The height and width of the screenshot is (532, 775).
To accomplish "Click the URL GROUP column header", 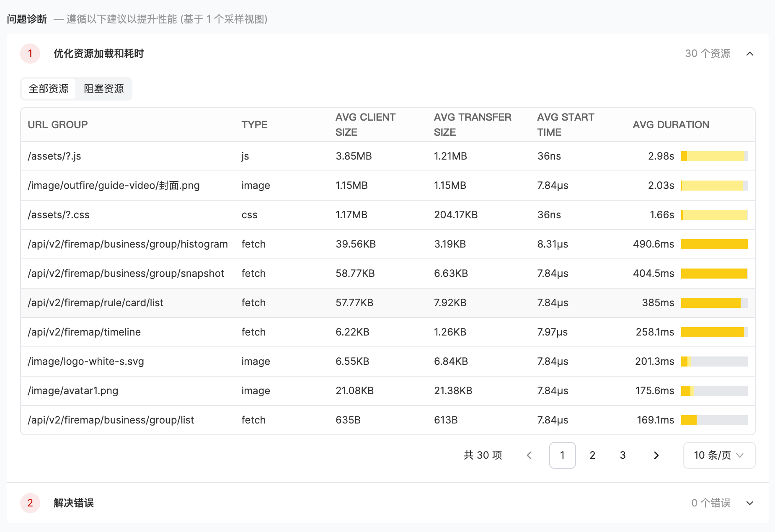I will [x=58, y=125].
